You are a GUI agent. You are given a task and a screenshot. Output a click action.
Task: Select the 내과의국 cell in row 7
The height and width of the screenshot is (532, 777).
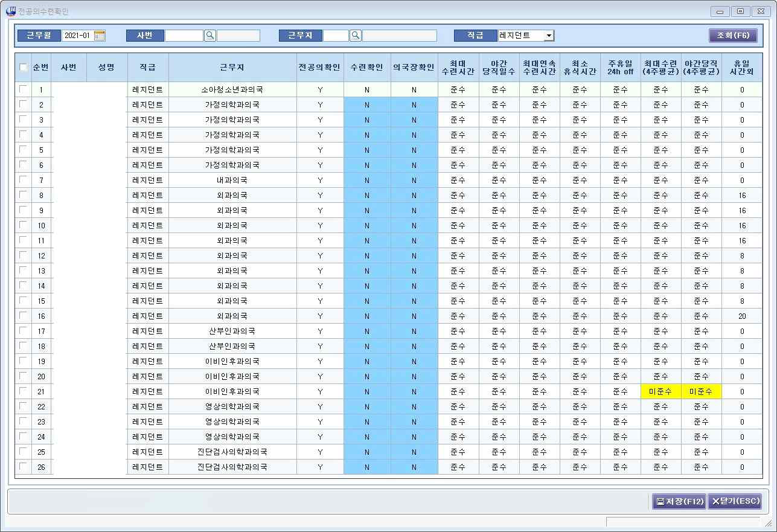(x=232, y=180)
